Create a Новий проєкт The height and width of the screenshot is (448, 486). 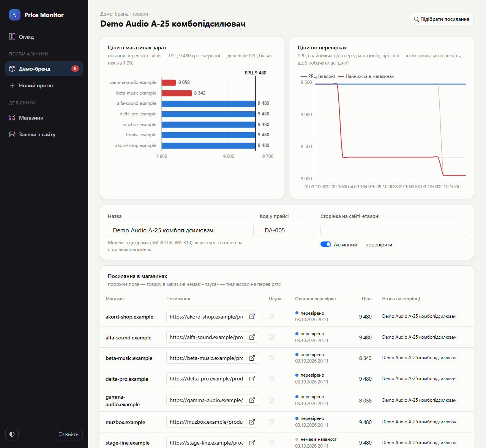44,85
